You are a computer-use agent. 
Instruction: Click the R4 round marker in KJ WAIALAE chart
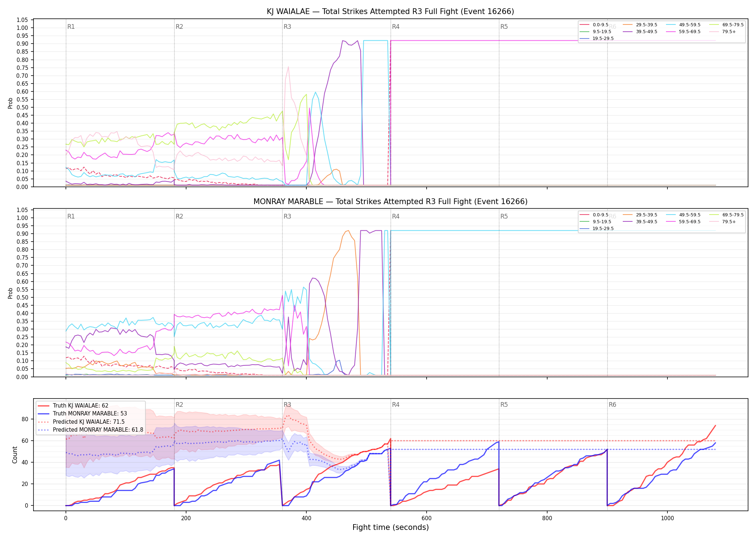coord(396,27)
